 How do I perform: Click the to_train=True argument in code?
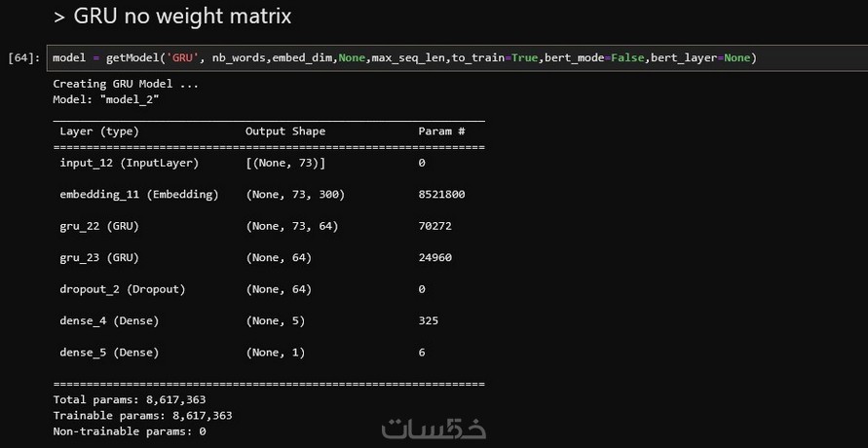[495, 58]
